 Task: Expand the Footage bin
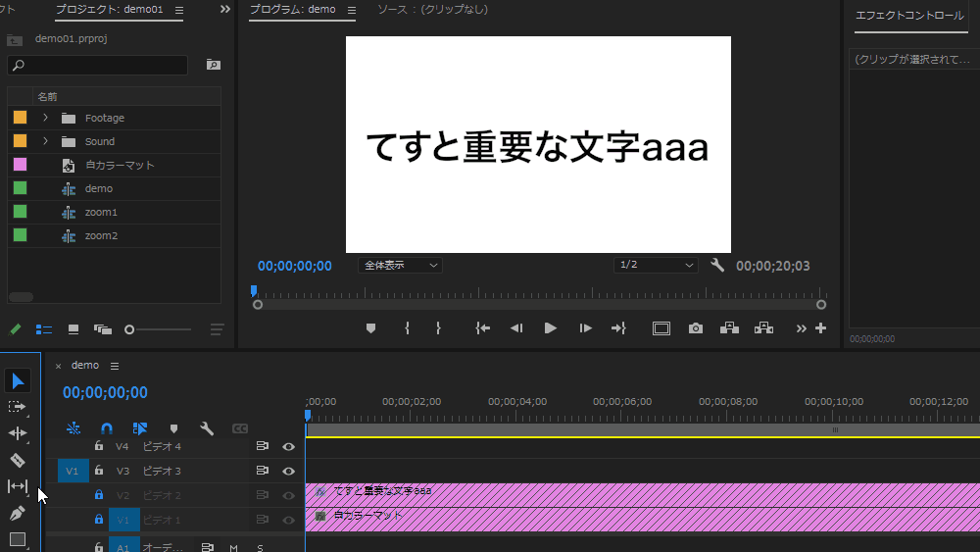(45, 118)
